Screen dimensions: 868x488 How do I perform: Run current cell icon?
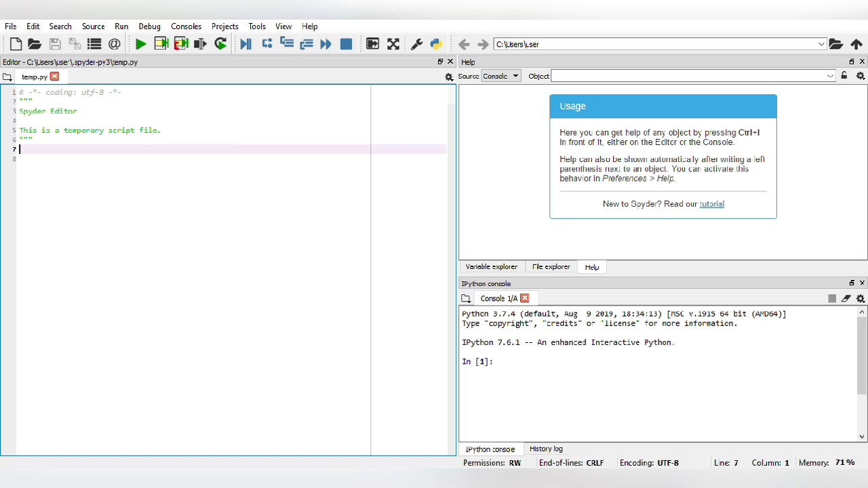pyautogui.click(x=161, y=44)
